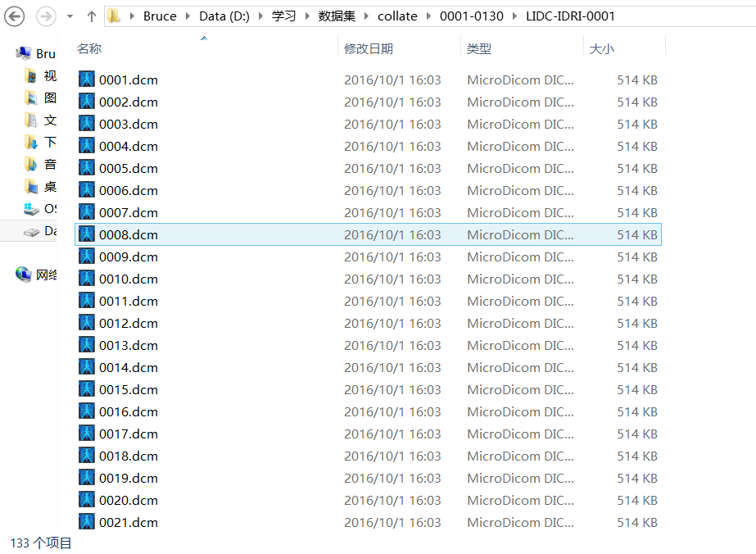Expand chevron after 学习 breadcrumb
756x554 pixels.
point(307,16)
